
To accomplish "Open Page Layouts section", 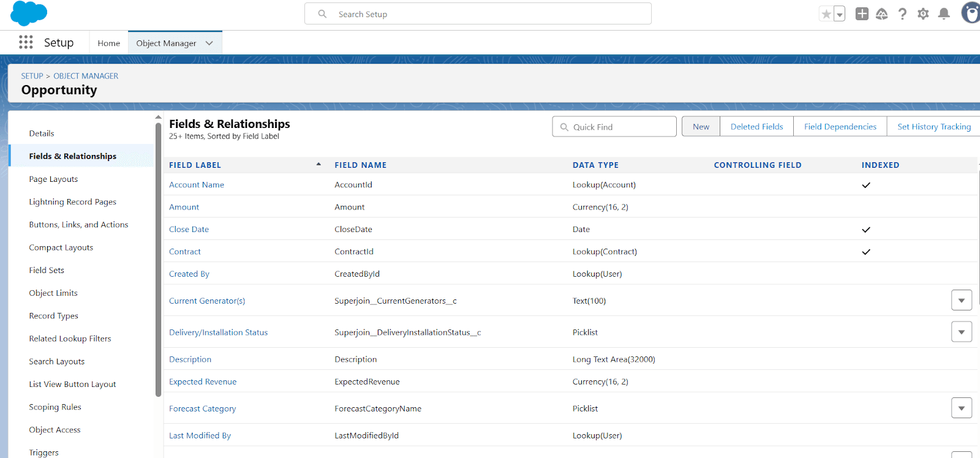I will click(53, 179).
